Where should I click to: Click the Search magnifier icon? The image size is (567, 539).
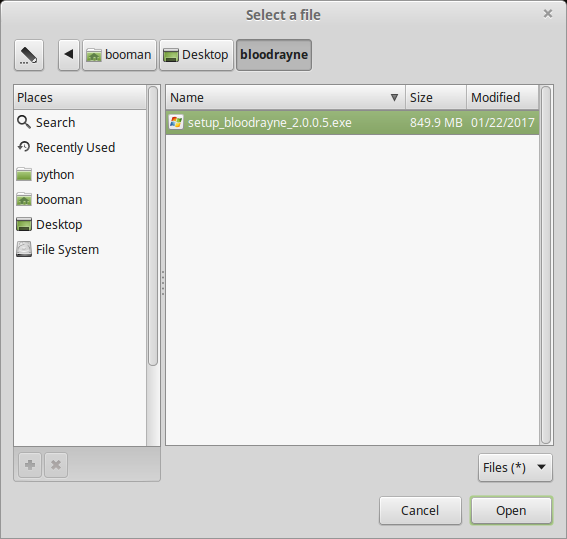24,122
